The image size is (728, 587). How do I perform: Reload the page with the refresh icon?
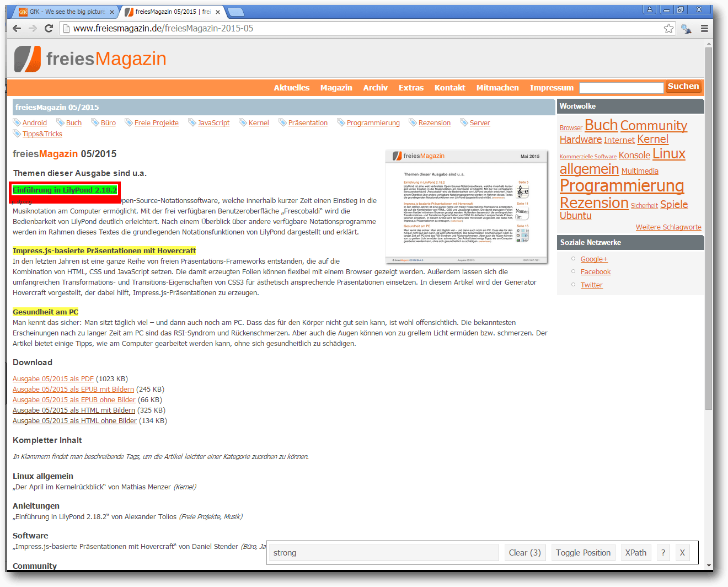click(49, 28)
